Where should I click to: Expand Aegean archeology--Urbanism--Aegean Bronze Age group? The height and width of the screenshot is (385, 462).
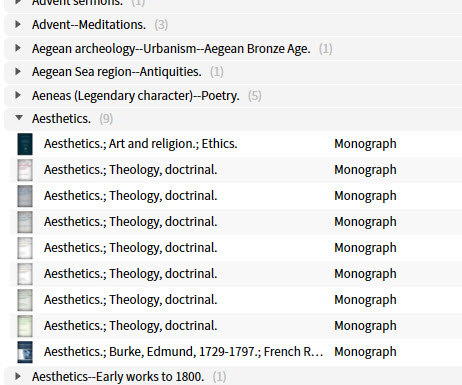click(x=18, y=48)
